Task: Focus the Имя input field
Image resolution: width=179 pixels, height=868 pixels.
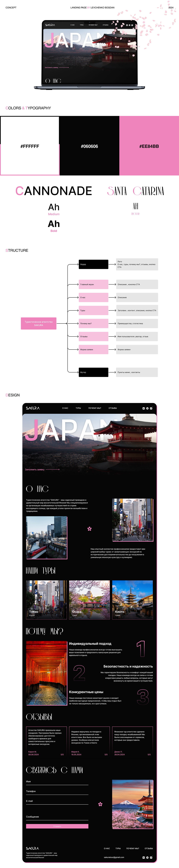Action: tap(57, 782)
